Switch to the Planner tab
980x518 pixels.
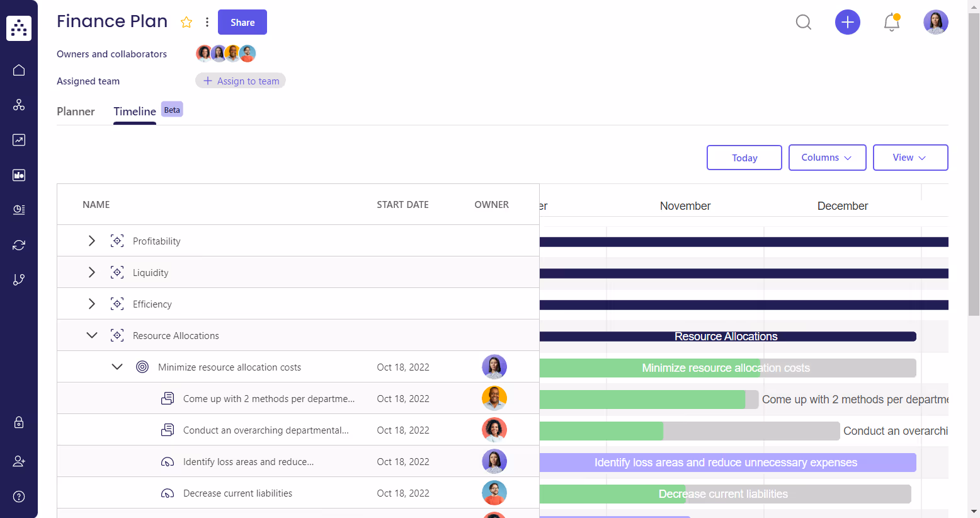(76, 112)
